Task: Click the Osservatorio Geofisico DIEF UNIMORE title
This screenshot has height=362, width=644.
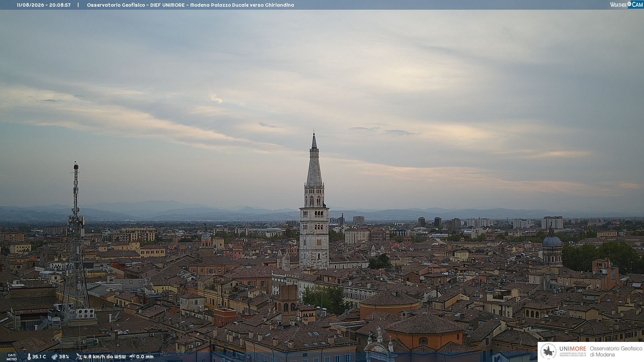Action: (x=190, y=5)
